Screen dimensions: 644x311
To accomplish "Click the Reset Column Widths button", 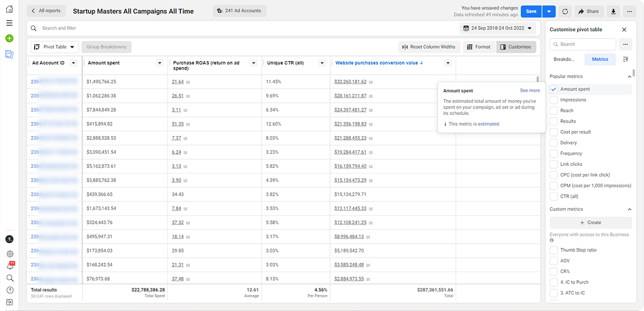I will coord(429,47).
